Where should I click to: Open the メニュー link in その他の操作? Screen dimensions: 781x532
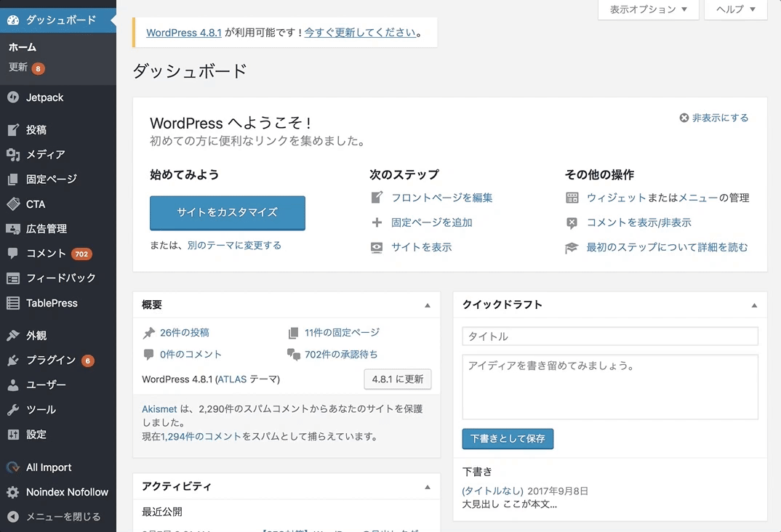[x=698, y=198]
